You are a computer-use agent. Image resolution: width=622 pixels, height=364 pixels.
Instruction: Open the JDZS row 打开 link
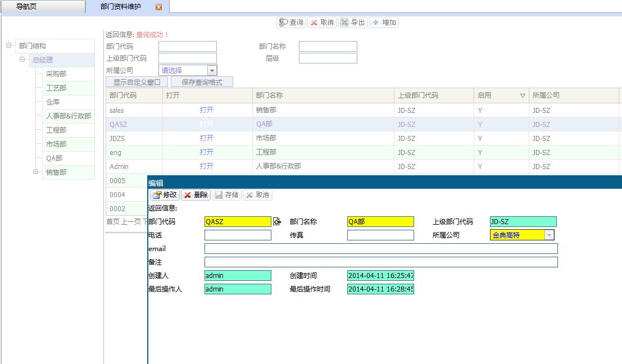click(x=207, y=138)
